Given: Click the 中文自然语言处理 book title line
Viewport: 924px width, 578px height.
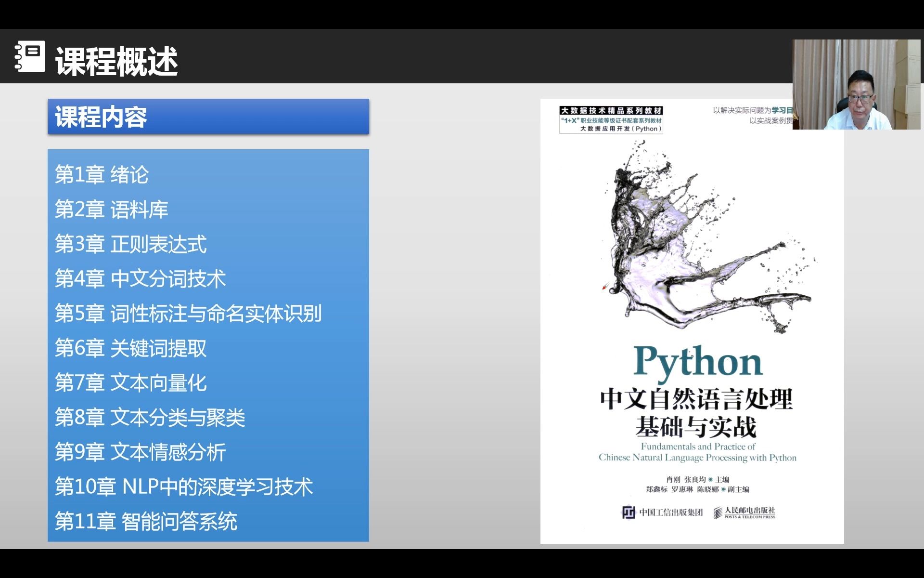Looking at the screenshot, I should (696, 399).
